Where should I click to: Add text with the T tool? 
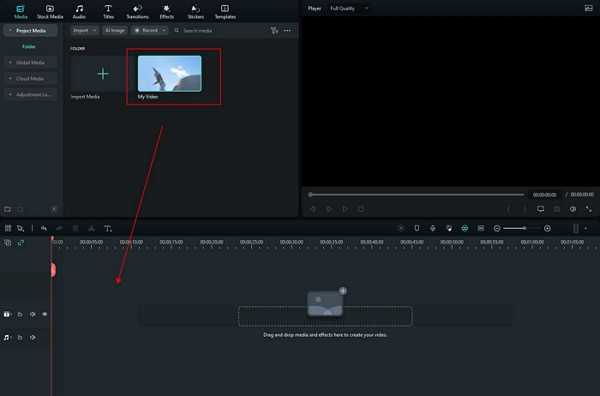(x=108, y=228)
